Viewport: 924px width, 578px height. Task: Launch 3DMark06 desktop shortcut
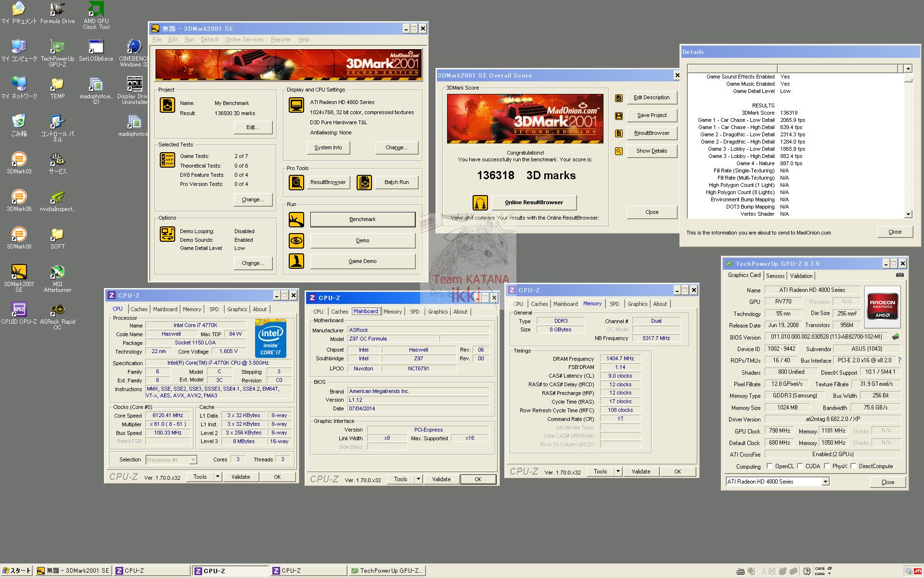tap(19, 238)
